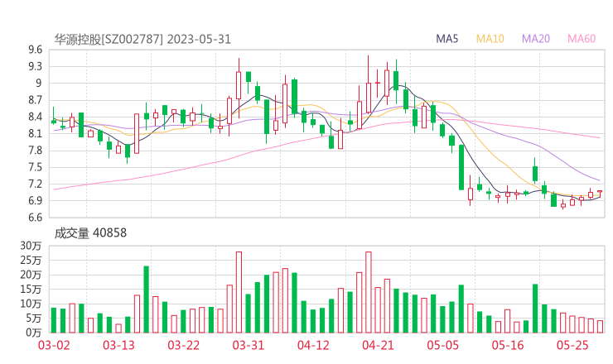The width and height of the screenshot is (613, 364).
Task: Click the tallest red volume bar near 04-21
Action: click(x=369, y=292)
